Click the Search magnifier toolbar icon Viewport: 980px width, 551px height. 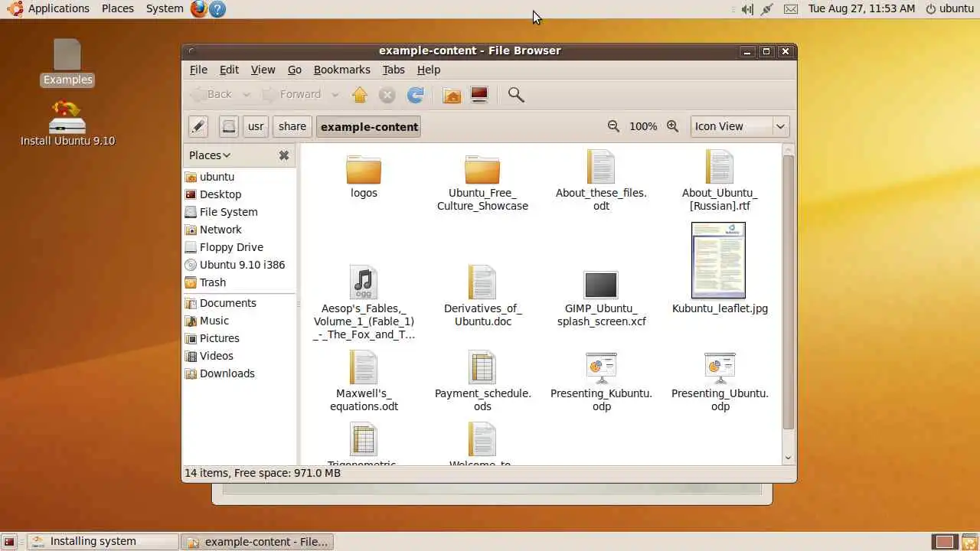click(x=516, y=95)
